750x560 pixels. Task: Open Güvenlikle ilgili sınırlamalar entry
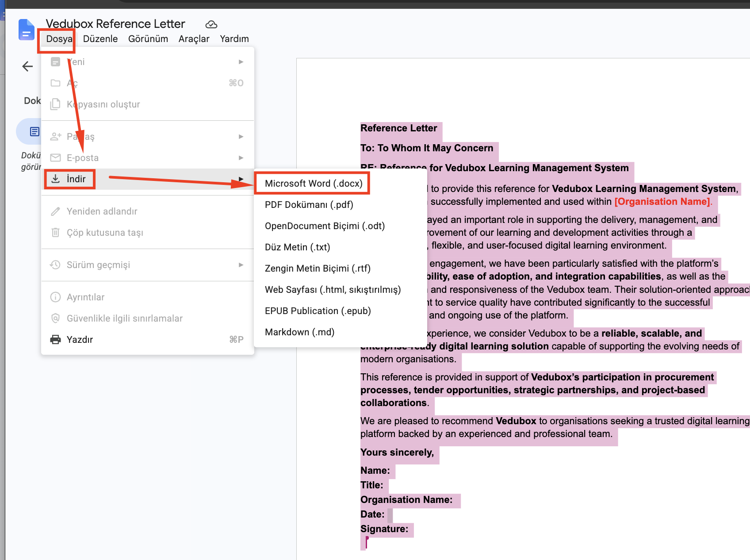(x=148, y=318)
